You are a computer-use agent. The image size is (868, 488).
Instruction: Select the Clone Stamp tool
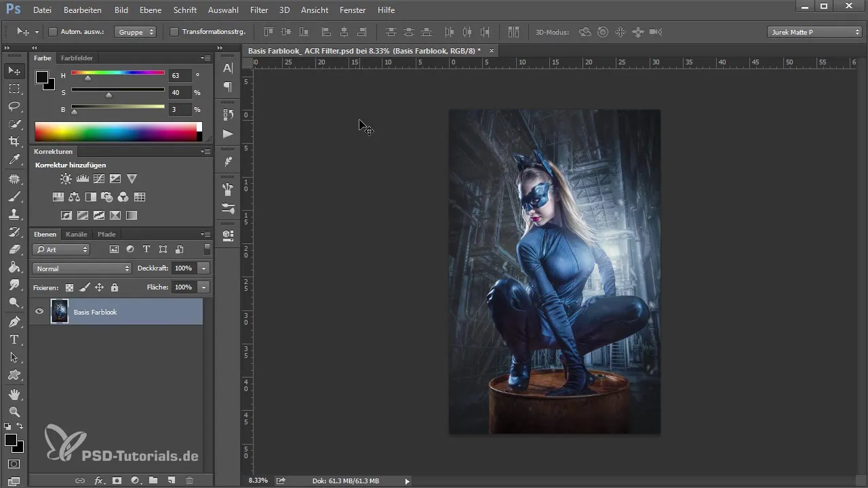click(14, 214)
